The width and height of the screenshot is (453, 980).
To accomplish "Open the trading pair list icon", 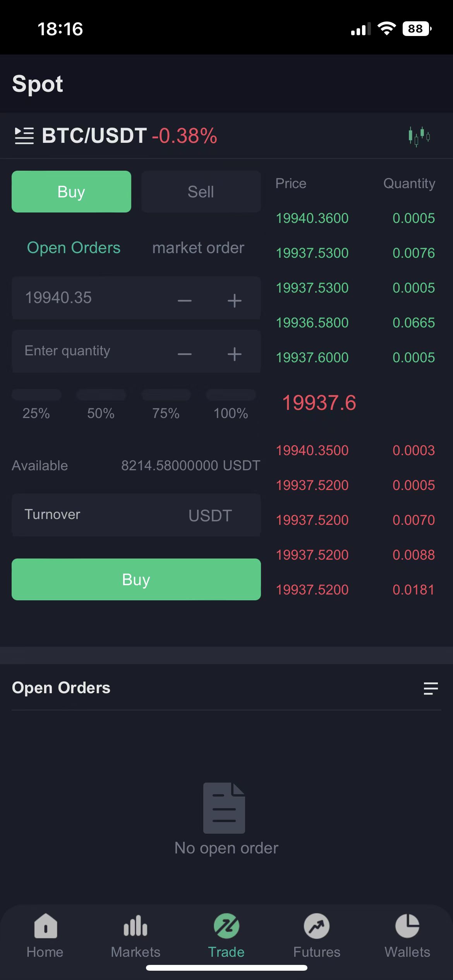I will pyautogui.click(x=24, y=136).
